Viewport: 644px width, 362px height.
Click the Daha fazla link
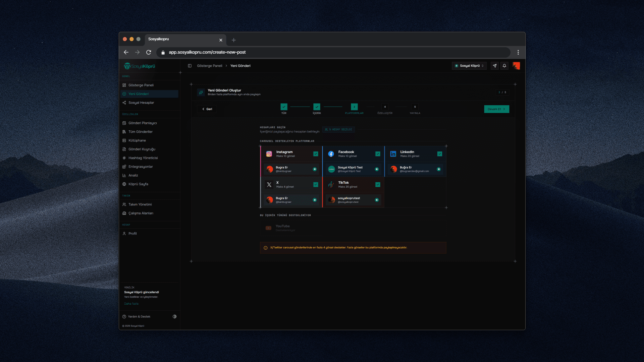click(x=131, y=304)
